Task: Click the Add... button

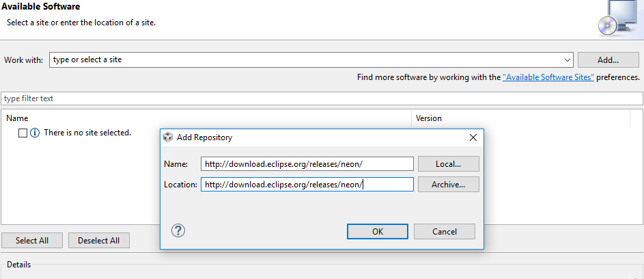Action: pyautogui.click(x=608, y=60)
